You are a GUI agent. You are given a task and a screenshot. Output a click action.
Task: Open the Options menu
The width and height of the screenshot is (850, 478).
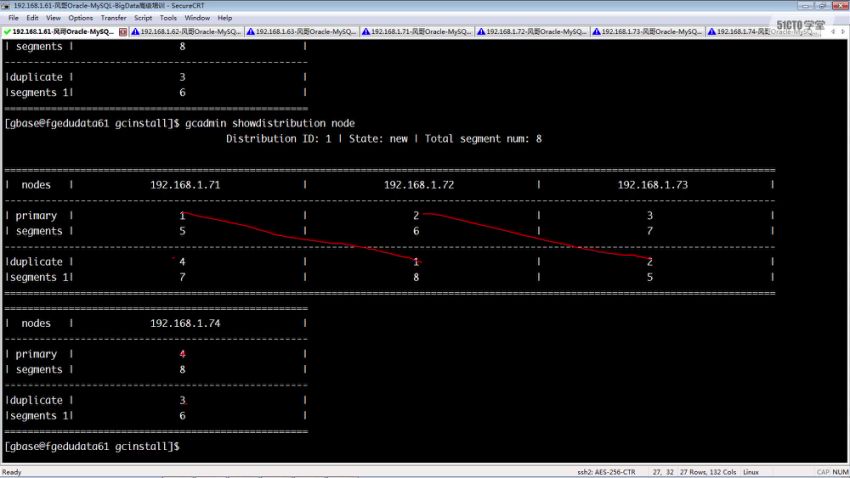click(81, 18)
